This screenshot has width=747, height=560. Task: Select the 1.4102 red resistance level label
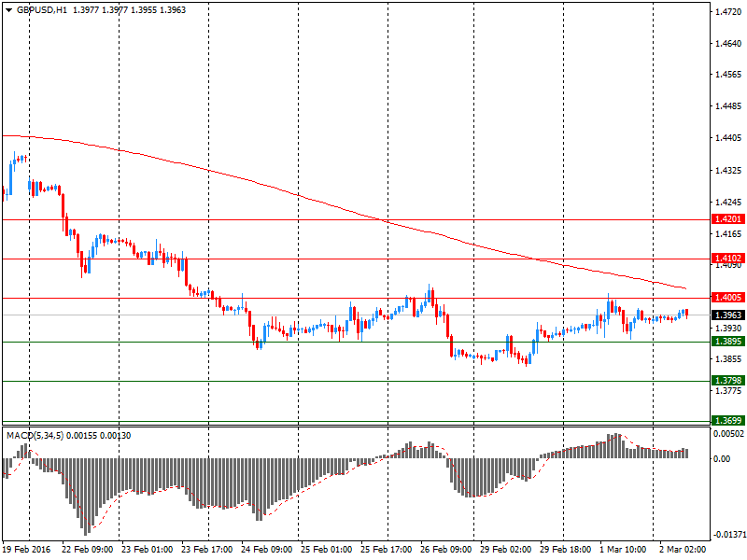point(727,259)
